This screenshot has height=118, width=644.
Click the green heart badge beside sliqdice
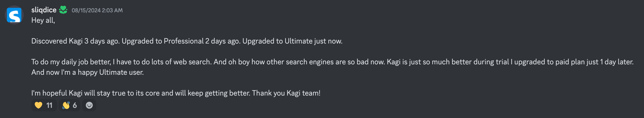63,10
